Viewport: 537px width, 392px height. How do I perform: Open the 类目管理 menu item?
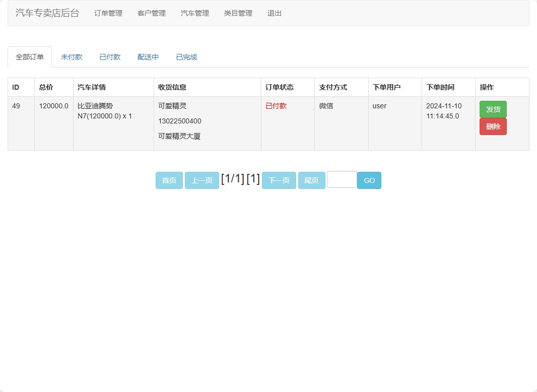coord(237,13)
